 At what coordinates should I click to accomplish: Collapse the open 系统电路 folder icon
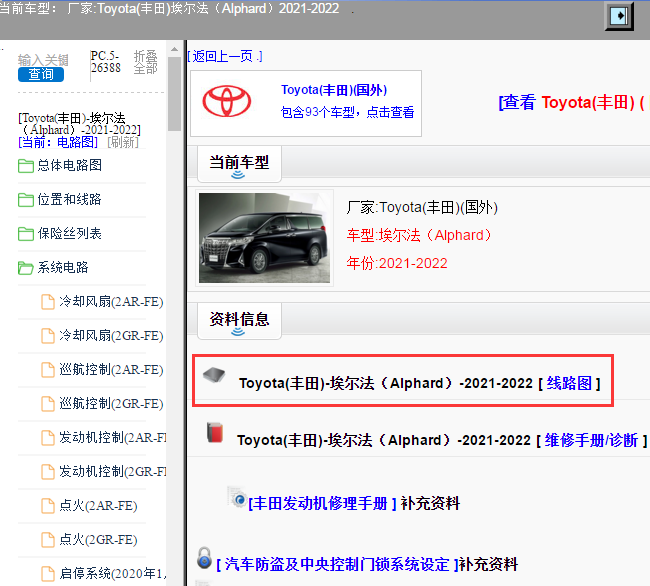(26, 268)
